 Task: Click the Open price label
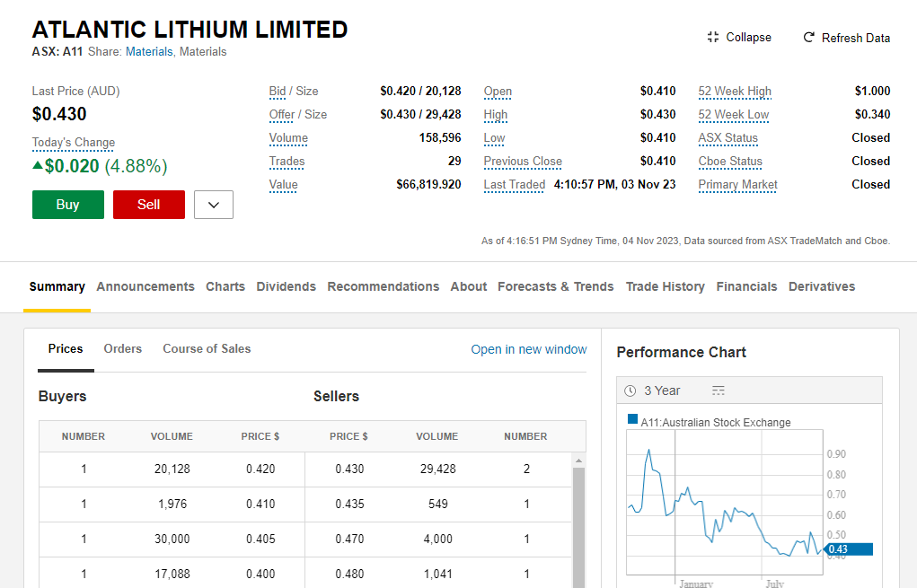pyautogui.click(x=498, y=92)
